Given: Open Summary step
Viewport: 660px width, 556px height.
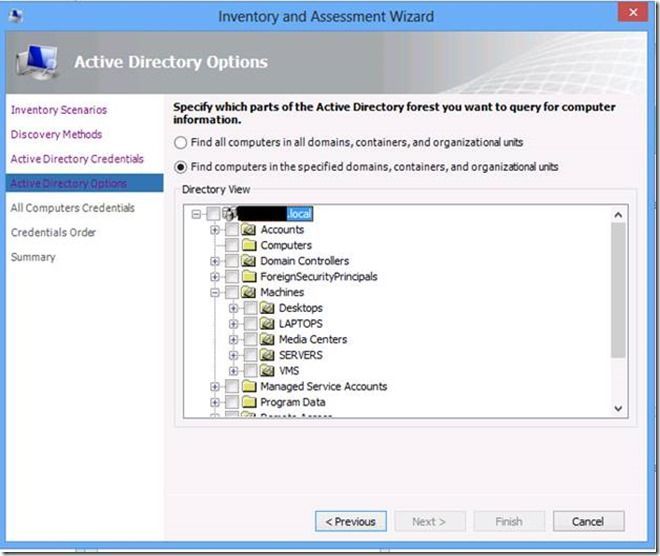Looking at the screenshot, I should [33, 257].
